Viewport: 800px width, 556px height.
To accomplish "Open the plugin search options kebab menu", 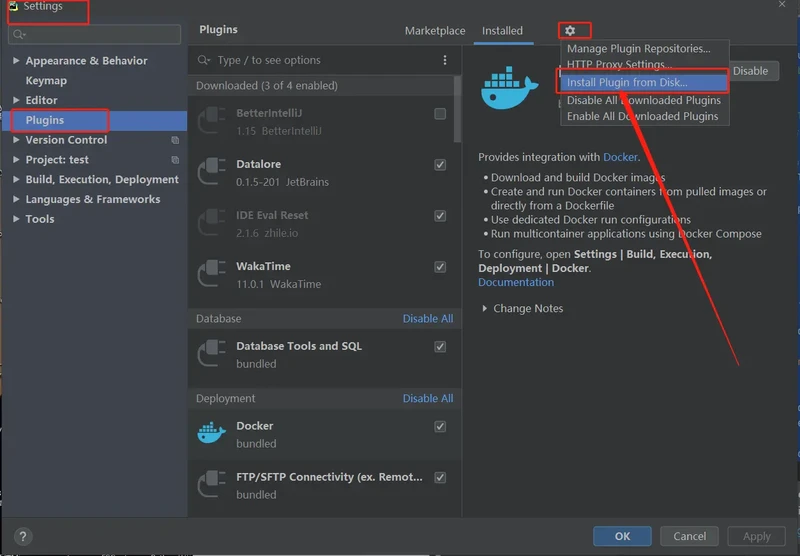I will (x=445, y=61).
